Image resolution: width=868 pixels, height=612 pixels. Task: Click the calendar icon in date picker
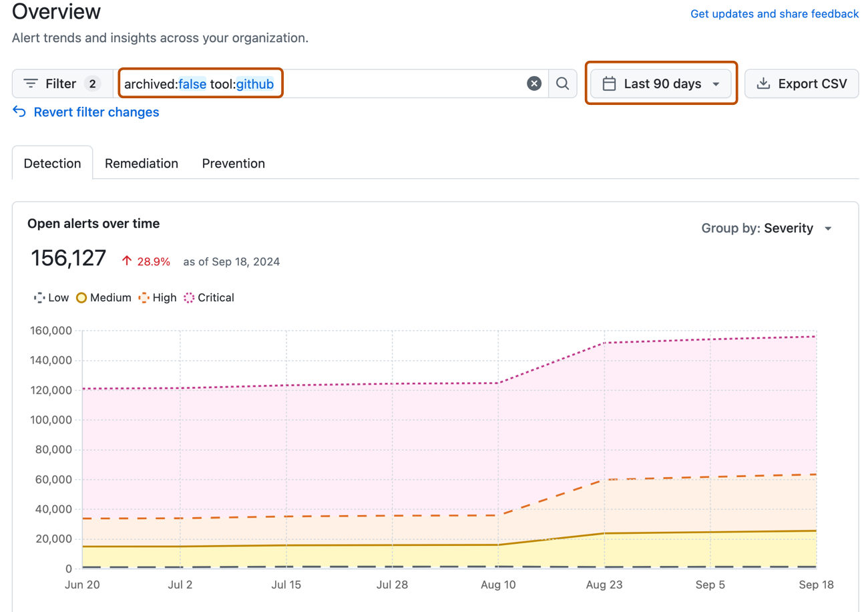point(609,84)
